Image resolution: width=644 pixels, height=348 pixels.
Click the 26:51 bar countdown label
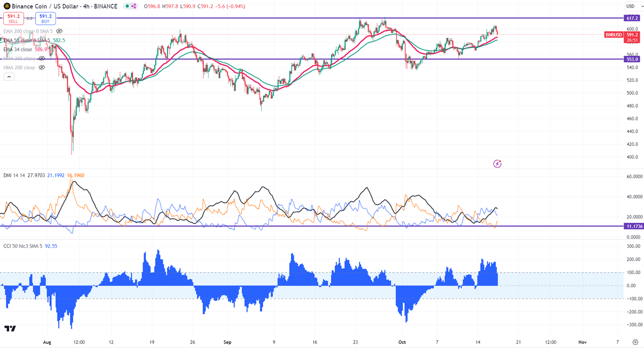pos(632,40)
